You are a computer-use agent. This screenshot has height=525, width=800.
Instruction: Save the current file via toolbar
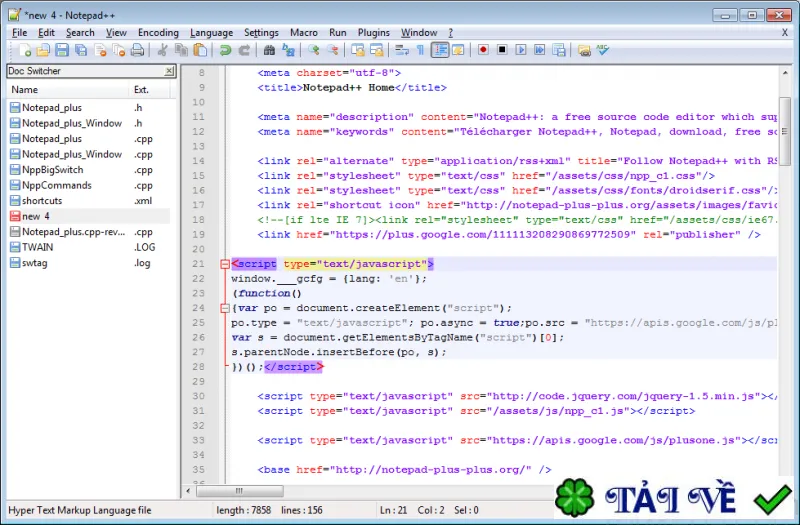[x=62, y=50]
